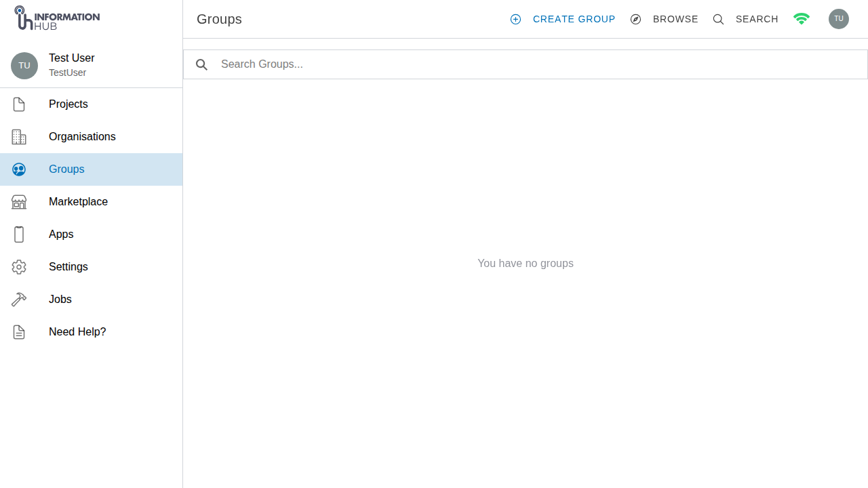This screenshot has height=488, width=868.
Task: Click the Test User avatar in sidebar
Action: pos(24,66)
